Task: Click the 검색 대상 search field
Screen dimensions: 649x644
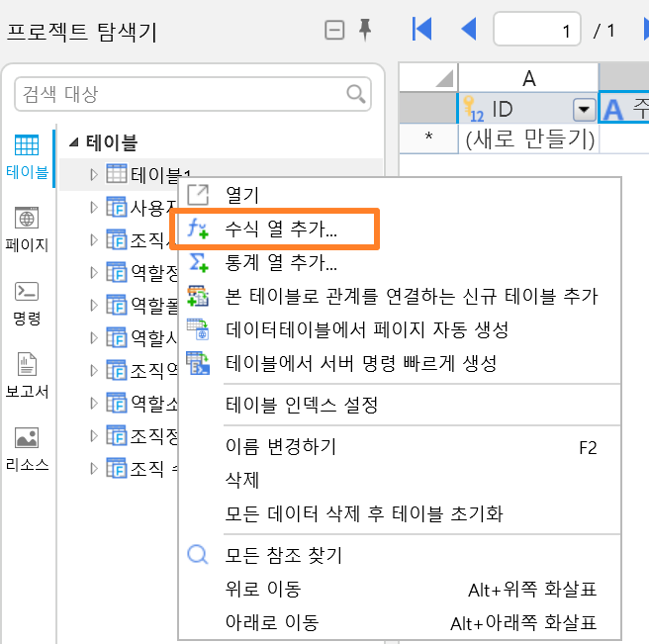Action: tap(193, 94)
